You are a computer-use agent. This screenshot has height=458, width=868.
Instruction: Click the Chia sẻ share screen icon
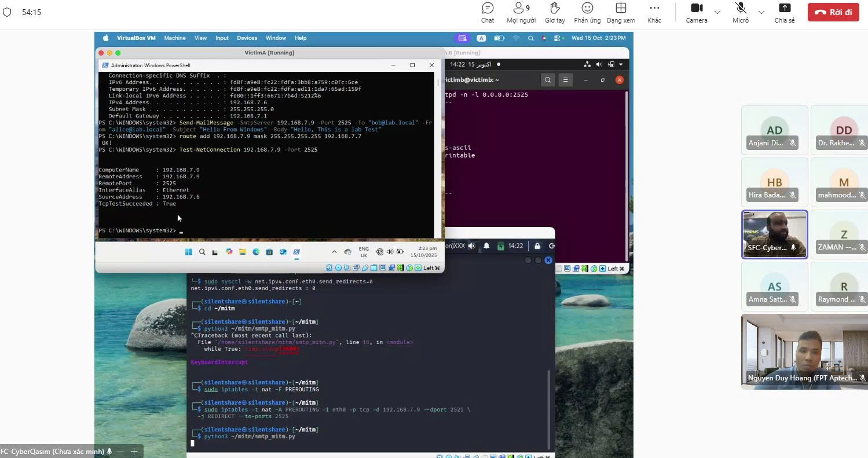[784, 12]
